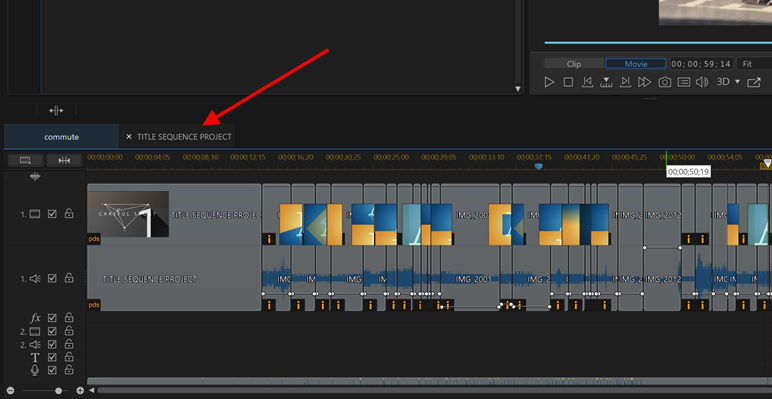This screenshot has width=772, height=399.
Task: Open the volume speaker icon in preview
Action: [702, 82]
